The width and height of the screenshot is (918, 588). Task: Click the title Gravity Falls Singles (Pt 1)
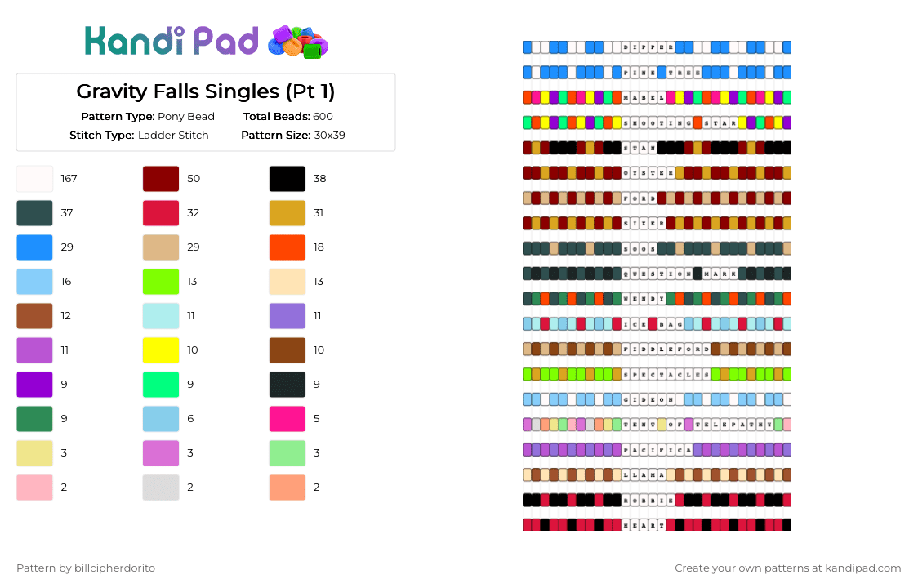tap(206, 91)
